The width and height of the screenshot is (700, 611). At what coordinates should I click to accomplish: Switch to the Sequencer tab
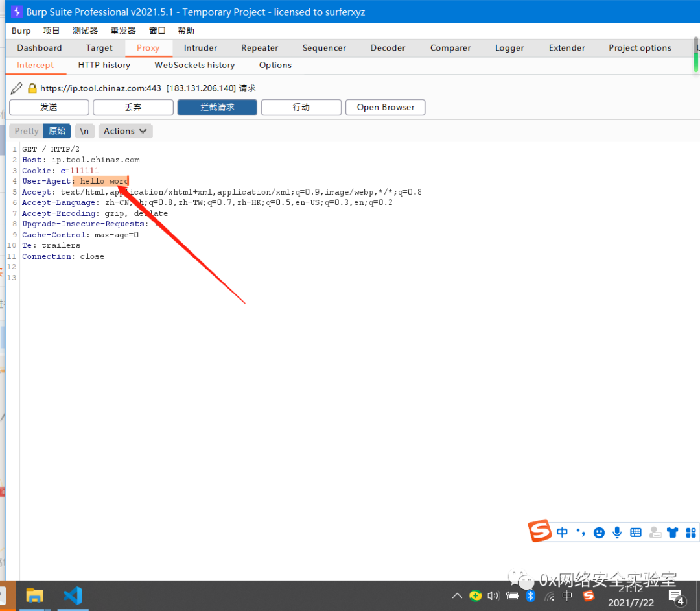[x=324, y=48]
